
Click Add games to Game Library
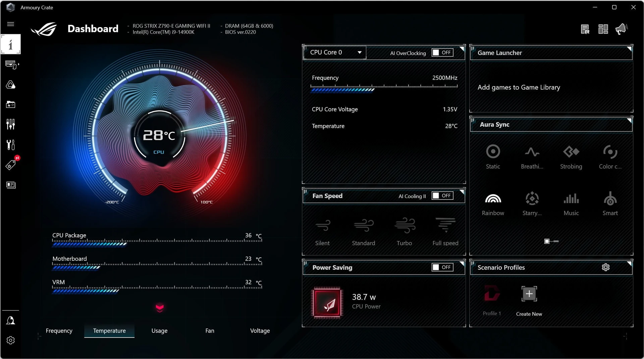point(519,87)
